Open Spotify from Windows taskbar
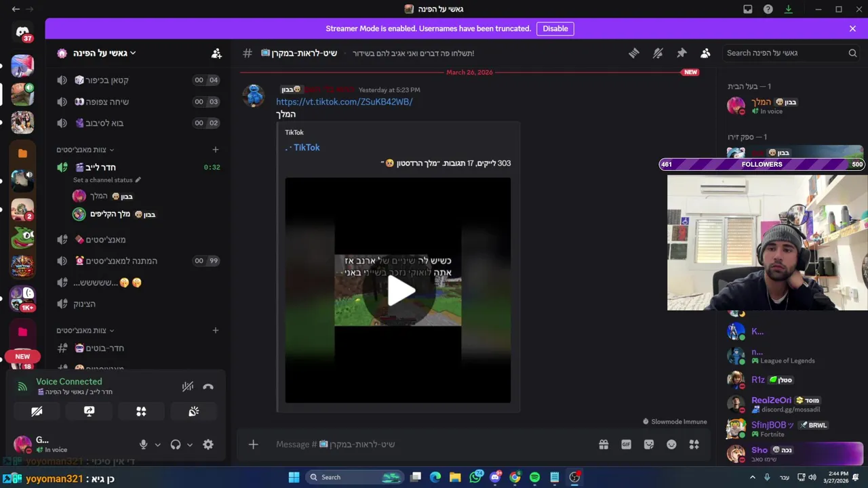 click(534, 477)
